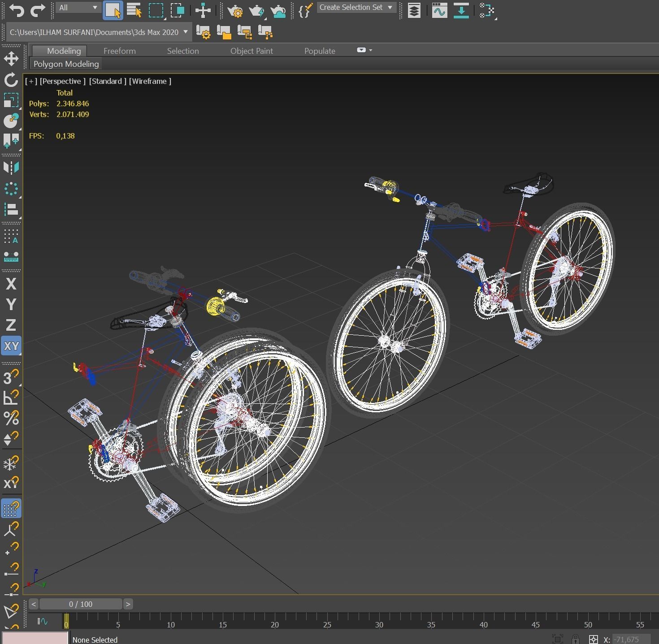Expand the Polygon Modeling panel
The width and height of the screenshot is (659, 644).
tap(66, 64)
